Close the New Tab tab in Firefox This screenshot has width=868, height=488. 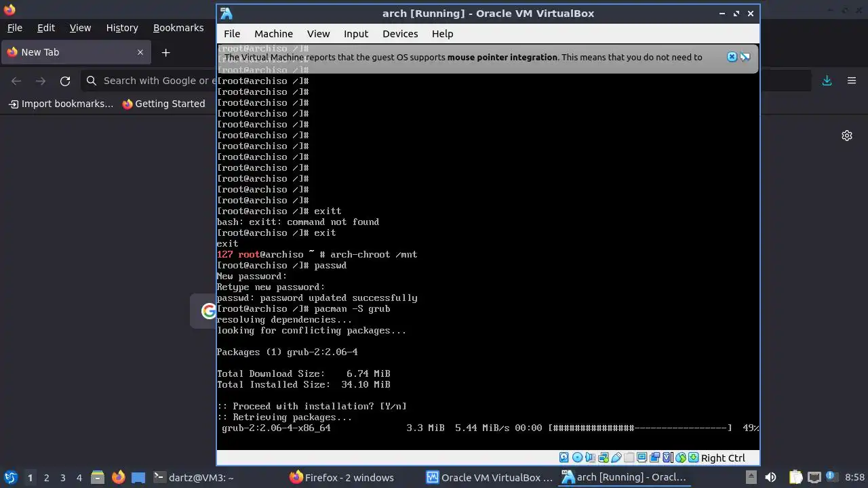pyautogui.click(x=140, y=52)
